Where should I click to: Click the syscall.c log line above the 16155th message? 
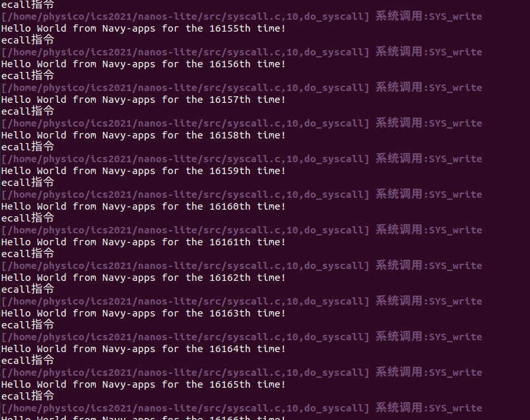click(242, 16)
